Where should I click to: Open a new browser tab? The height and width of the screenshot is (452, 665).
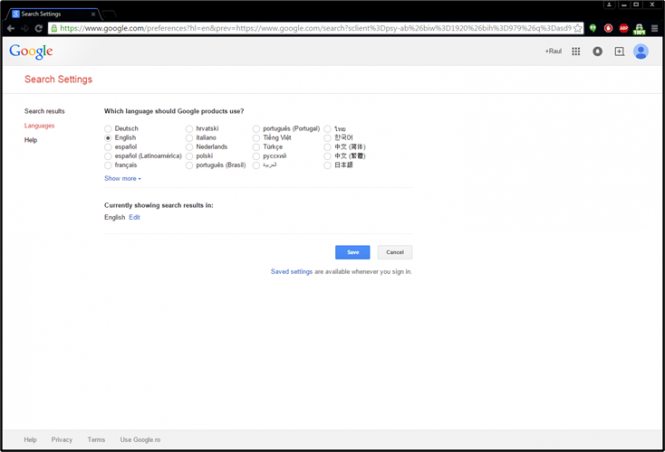[109, 14]
